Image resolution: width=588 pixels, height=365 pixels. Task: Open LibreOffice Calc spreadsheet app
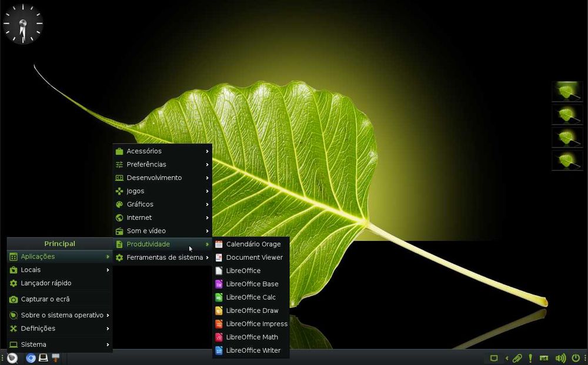click(251, 297)
